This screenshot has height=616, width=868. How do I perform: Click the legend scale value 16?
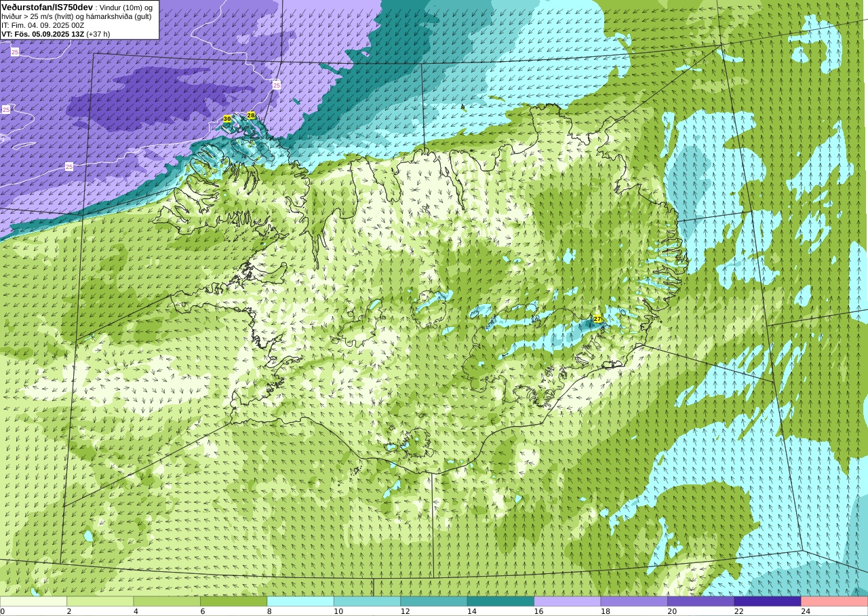(538, 611)
